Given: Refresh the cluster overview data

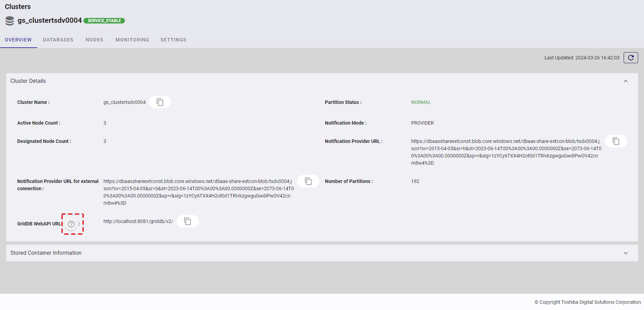Looking at the screenshot, I should [x=631, y=58].
